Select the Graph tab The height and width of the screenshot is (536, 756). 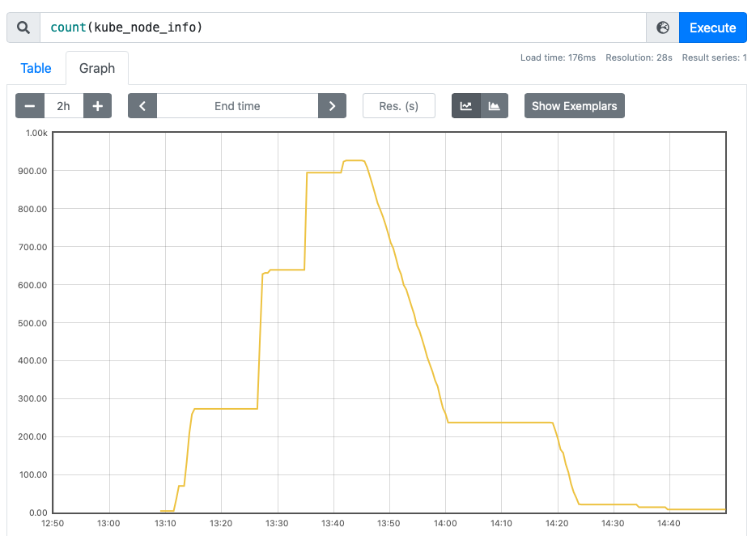(97, 68)
